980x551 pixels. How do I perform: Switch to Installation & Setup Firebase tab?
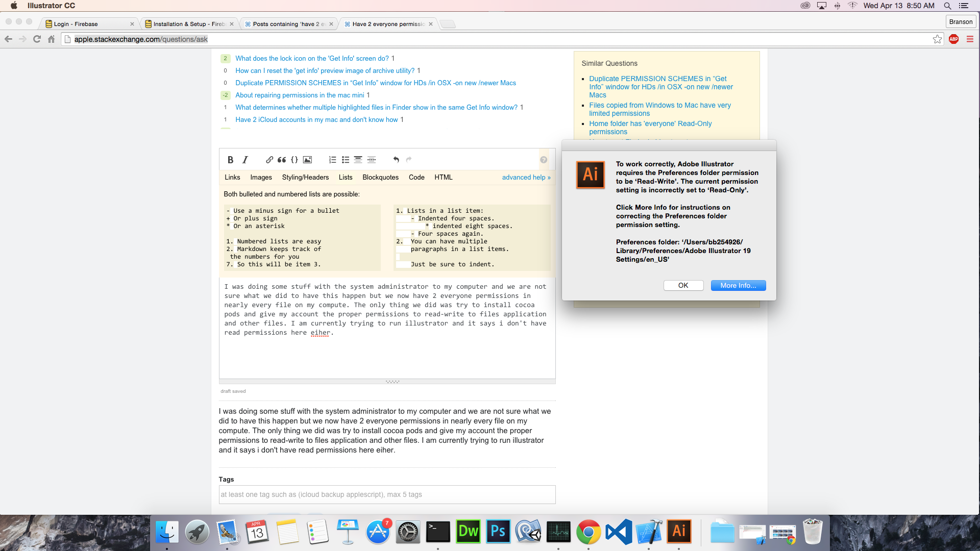click(188, 24)
